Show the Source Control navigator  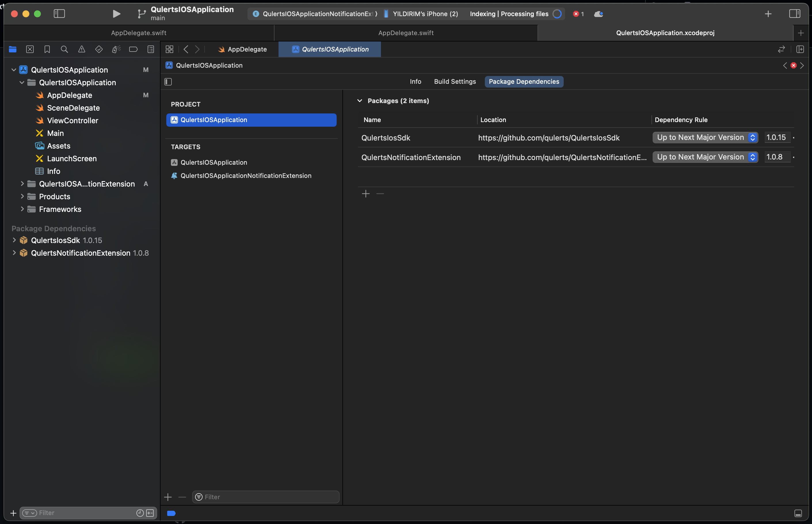pyautogui.click(x=30, y=49)
